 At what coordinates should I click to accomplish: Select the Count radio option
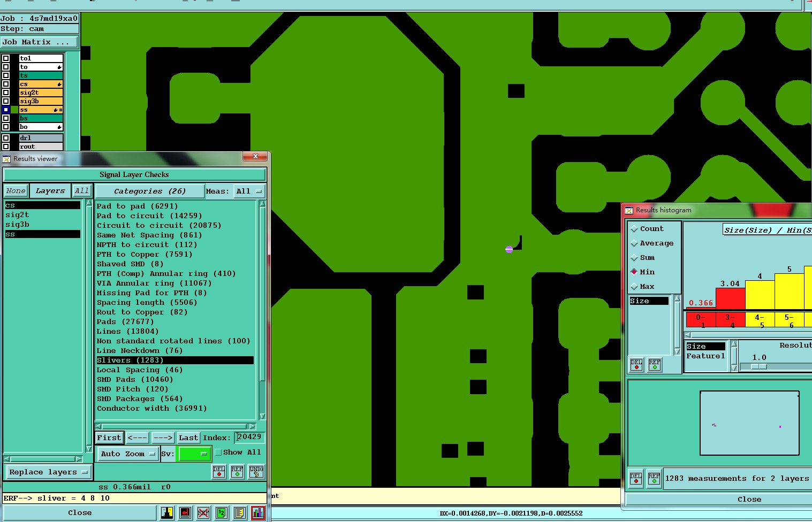click(x=634, y=229)
